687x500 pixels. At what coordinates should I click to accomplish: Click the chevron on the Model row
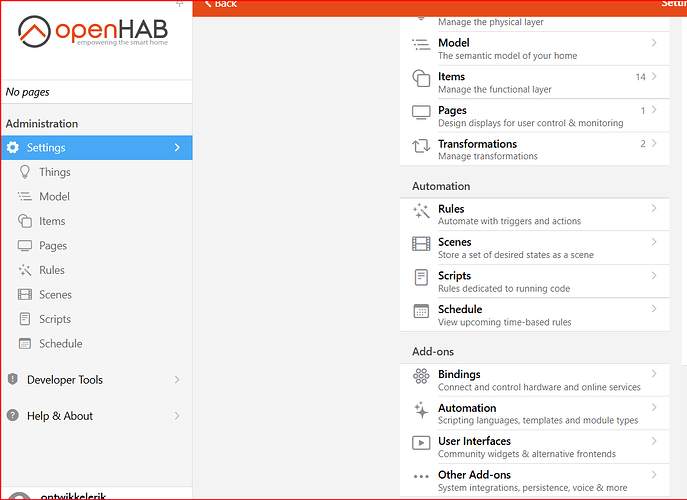tap(654, 43)
